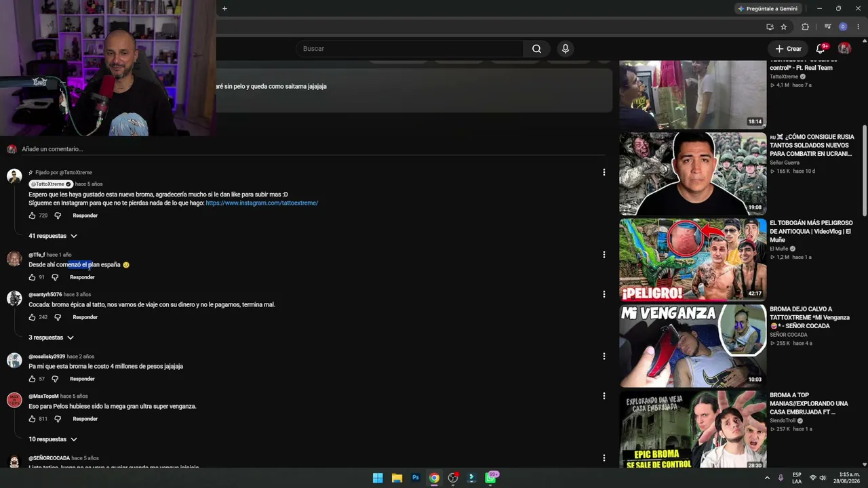Start voice search with the microphone icon
This screenshot has width=868, height=488.
pyautogui.click(x=565, y=49)
